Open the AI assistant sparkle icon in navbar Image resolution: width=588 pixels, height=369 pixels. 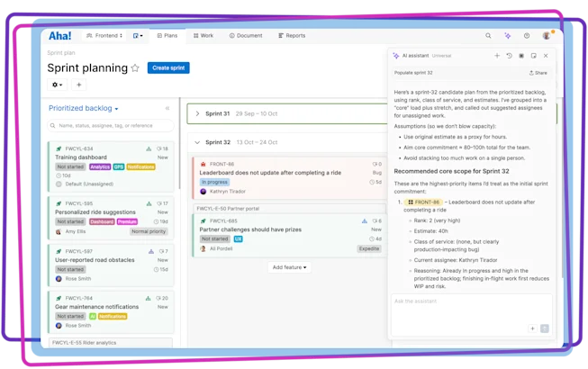coord(507,36)
